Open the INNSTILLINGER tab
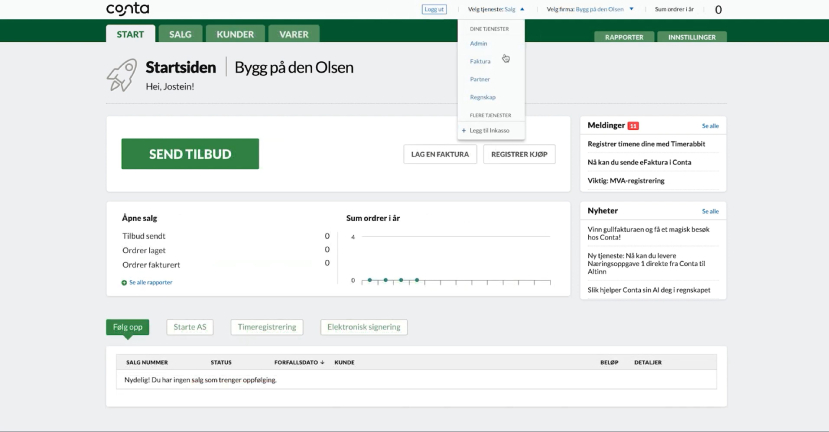Image resolution: width=829 pixels, height=432 pixels. (692, 37)
